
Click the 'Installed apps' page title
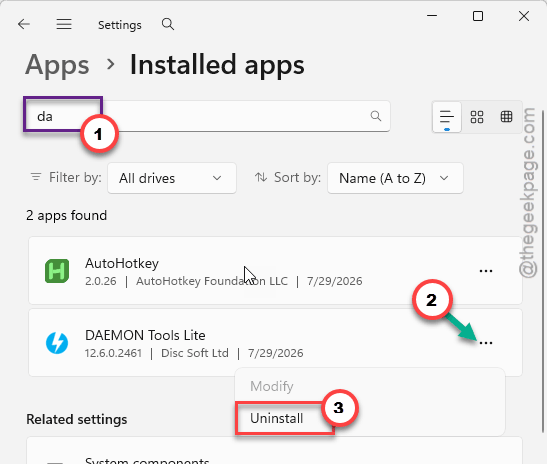coord(217,65)
